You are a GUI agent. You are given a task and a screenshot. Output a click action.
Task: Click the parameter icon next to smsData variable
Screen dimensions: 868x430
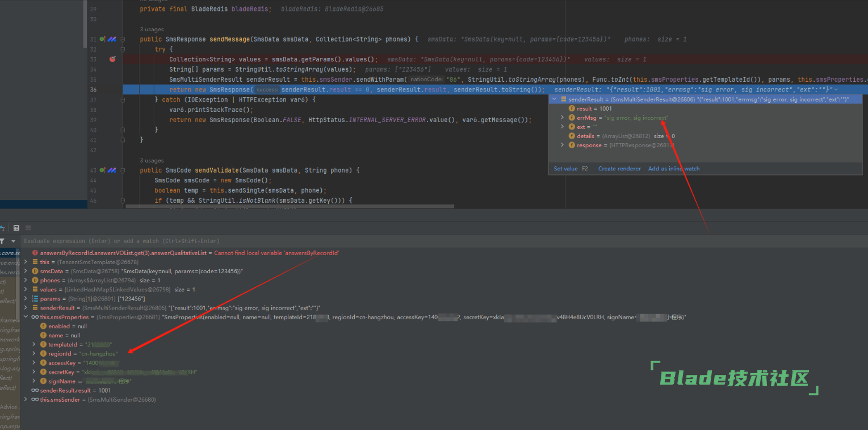[x=35, y=271]
